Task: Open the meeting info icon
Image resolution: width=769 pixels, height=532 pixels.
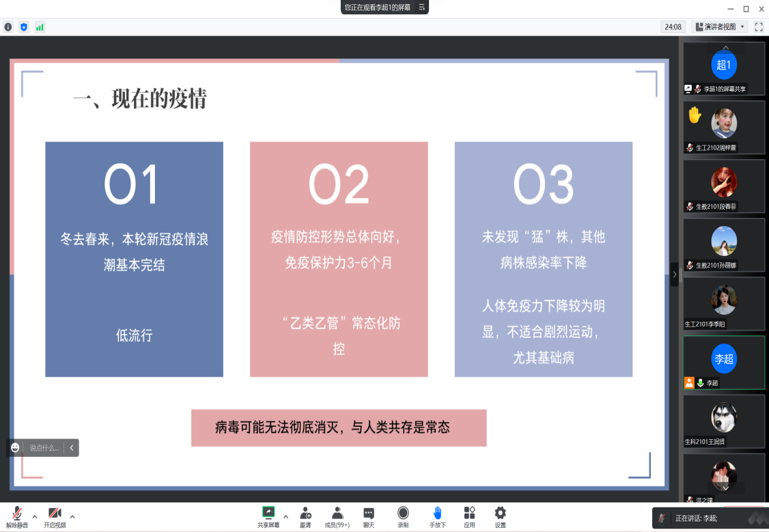Action: 8,27
